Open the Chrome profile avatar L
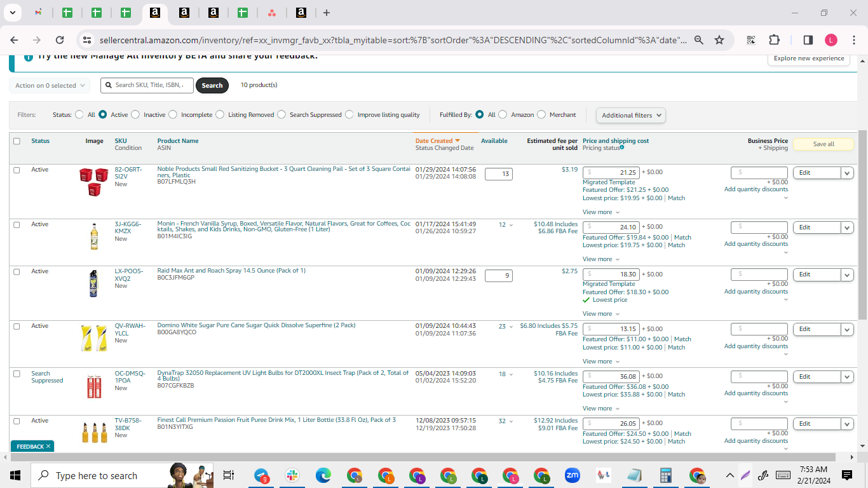 (x=831, y=40)
